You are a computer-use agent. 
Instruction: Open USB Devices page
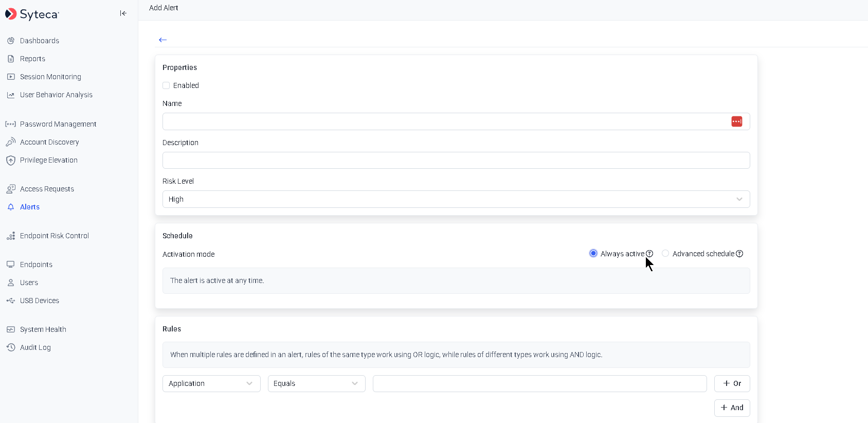(40, 301)
